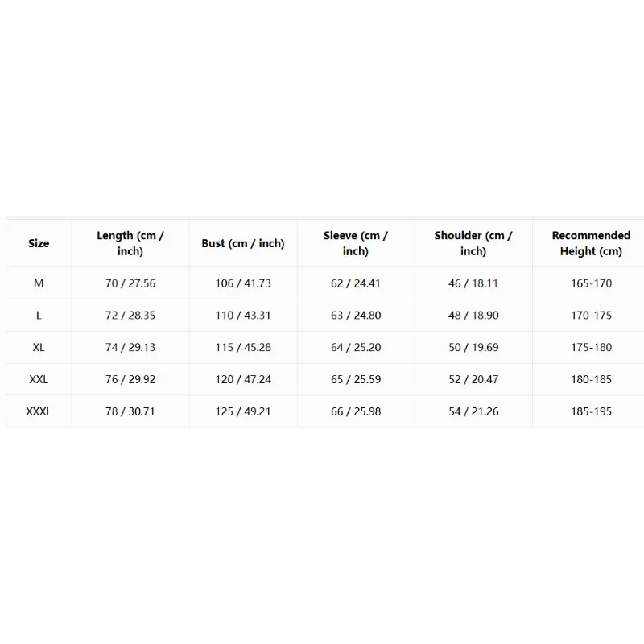Click the M size row label
Screen dimensions: 644x644
click(39, 283)
